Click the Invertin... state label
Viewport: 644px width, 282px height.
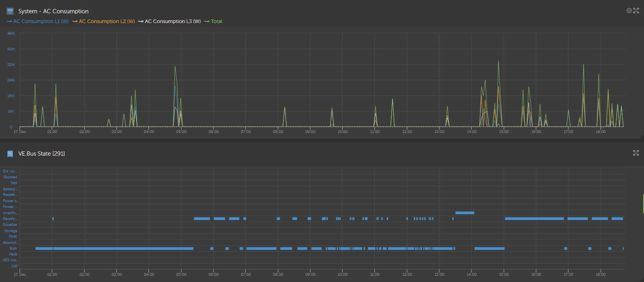point(11,213)
